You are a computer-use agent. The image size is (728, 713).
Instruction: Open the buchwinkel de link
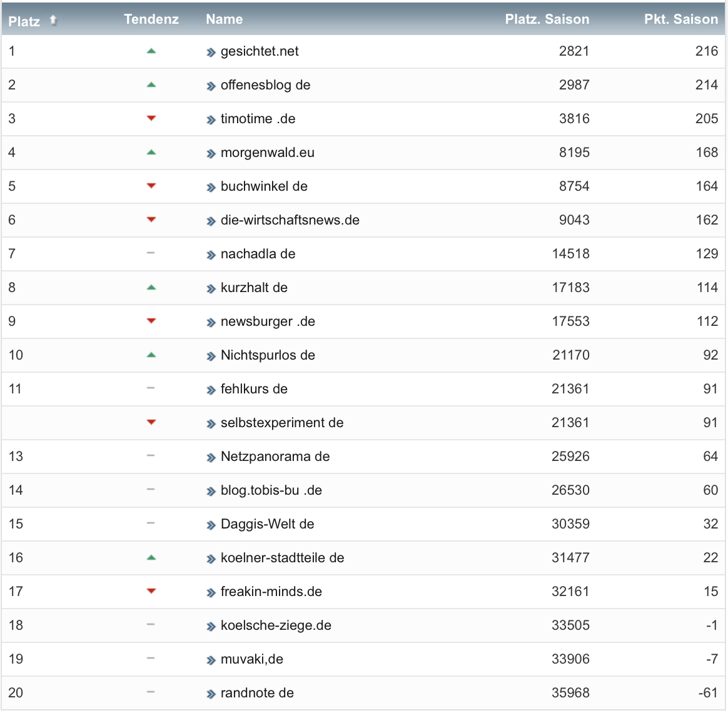click(264, 186)
